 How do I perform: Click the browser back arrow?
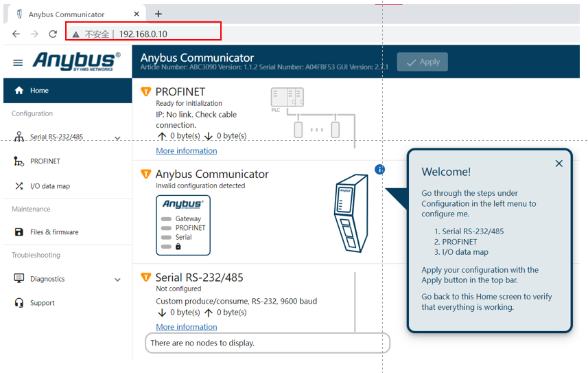point(16,34)
